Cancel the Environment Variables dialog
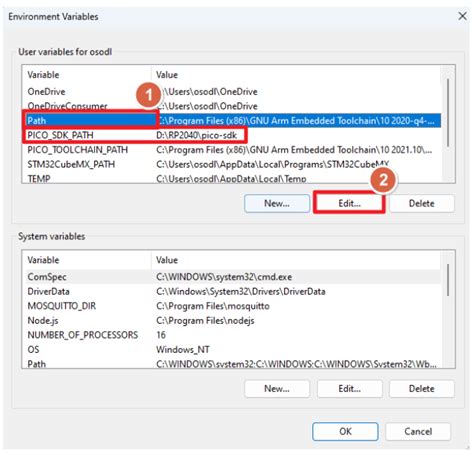The width and height of the screenshot is (474, 453). click(x=418, y=431)
